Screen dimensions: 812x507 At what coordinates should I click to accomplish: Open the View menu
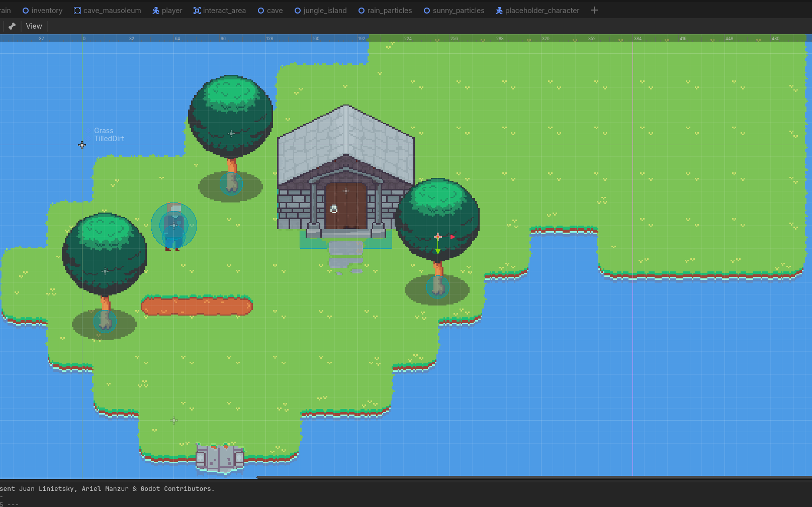point(34,26)
